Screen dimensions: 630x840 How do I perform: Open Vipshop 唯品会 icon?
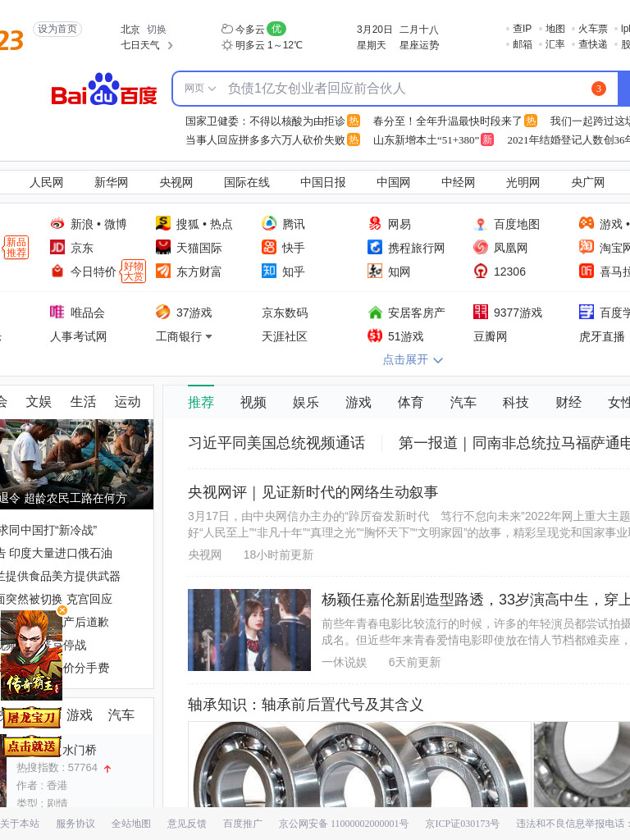(x=57, y=312)
